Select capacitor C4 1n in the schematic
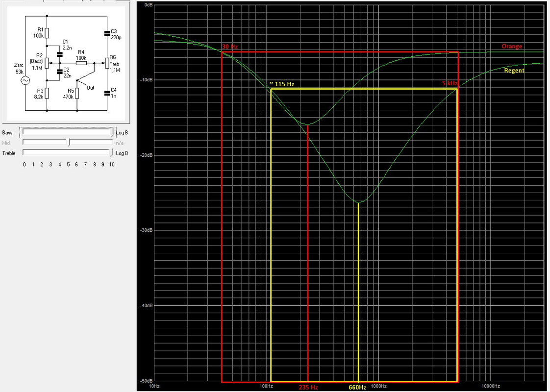Screen dimensions: 550x392 [107, 93]
